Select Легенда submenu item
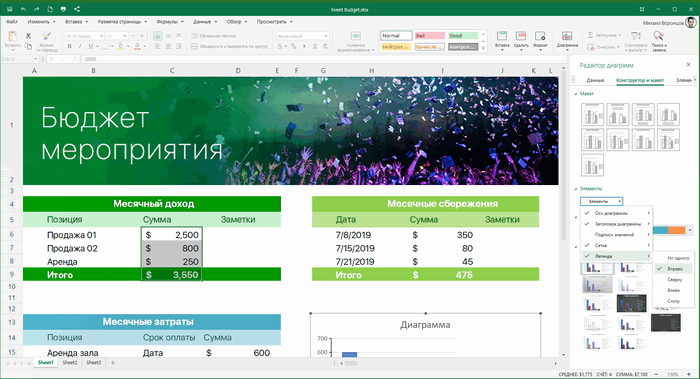 pyautogui.click(x=617, y=256)
